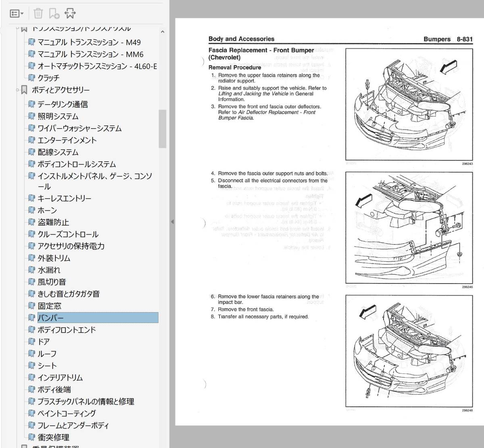Image resolution: width=484 pixels, height=448 pixels.
Task: Open the ボディフロントエンド bookmark
Action: click(67, 330)
